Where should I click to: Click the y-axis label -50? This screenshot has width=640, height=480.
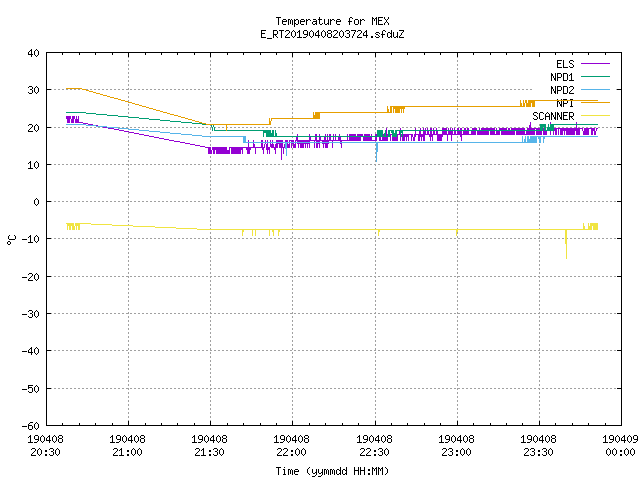point(31,388)
